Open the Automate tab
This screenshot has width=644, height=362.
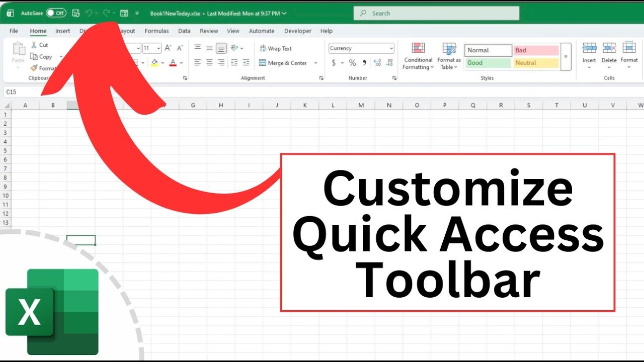tap(262, 31)
